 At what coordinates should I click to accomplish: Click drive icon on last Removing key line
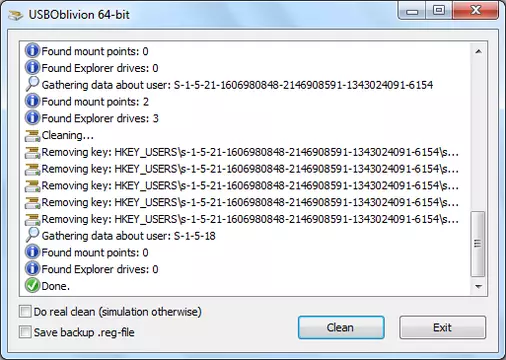pyautogui.click(x=32, y=219)
